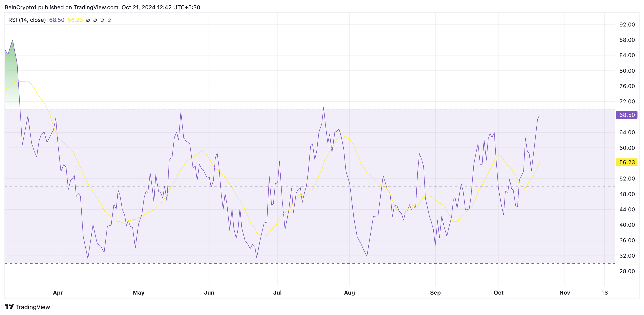The width and height of the screenshot is (644, 315).
Task: Click the yellow 56.23 legend value
Action: 75,20
